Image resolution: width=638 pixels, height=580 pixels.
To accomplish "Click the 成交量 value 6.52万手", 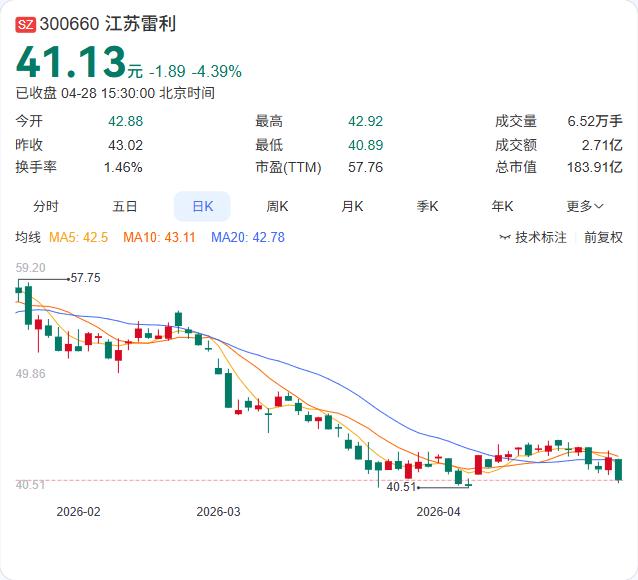I will pos(595,121).
